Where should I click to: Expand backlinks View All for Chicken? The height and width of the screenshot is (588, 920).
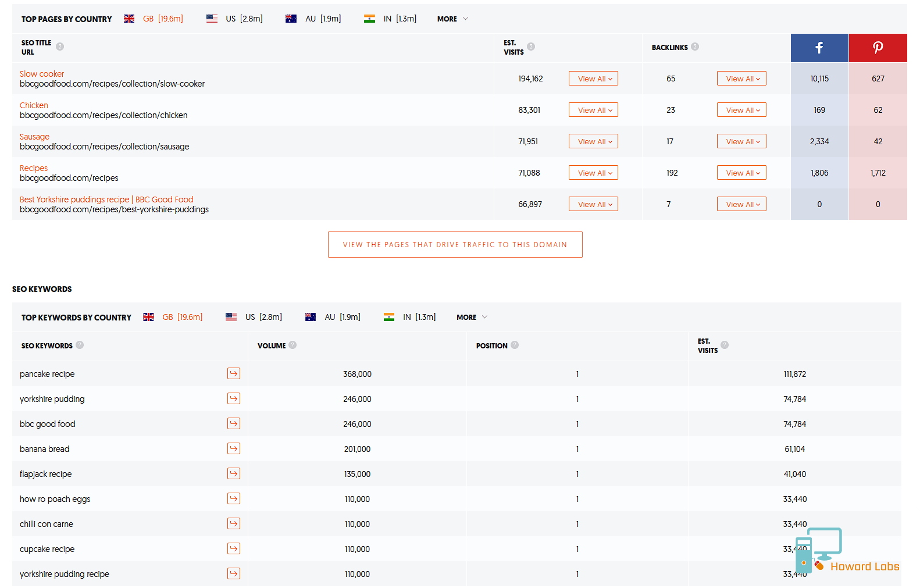pos(741,110)
